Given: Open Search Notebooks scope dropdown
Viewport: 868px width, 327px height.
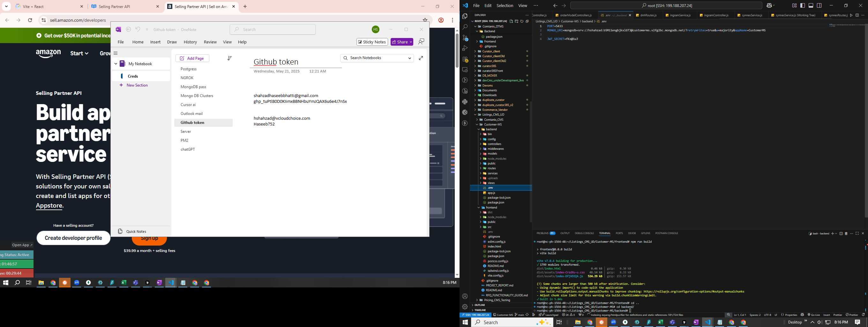Looking at the screenshot, I should [x=410, y=58].
